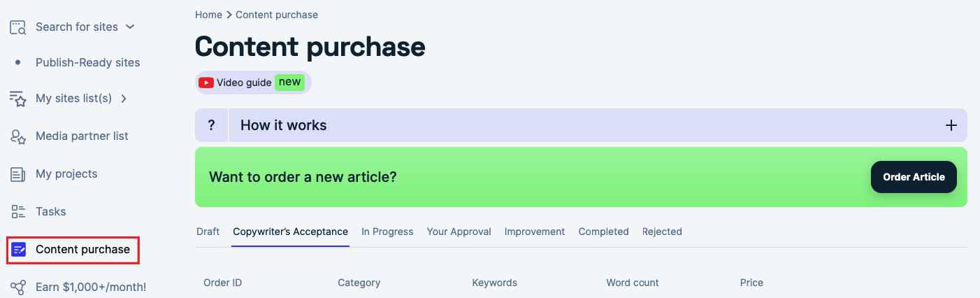Image resolution: width=980 pixels, height=298 pixels.
Task: Click the question mark icon beside How it works
Action: pyautogui.click(x=211, y=126)
